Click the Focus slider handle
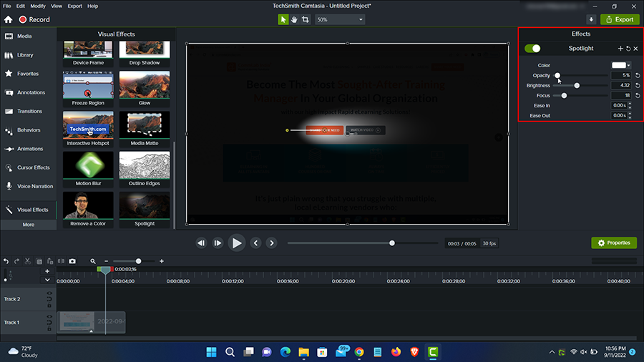The image size is (644, 362). click(x=564, y=96)
